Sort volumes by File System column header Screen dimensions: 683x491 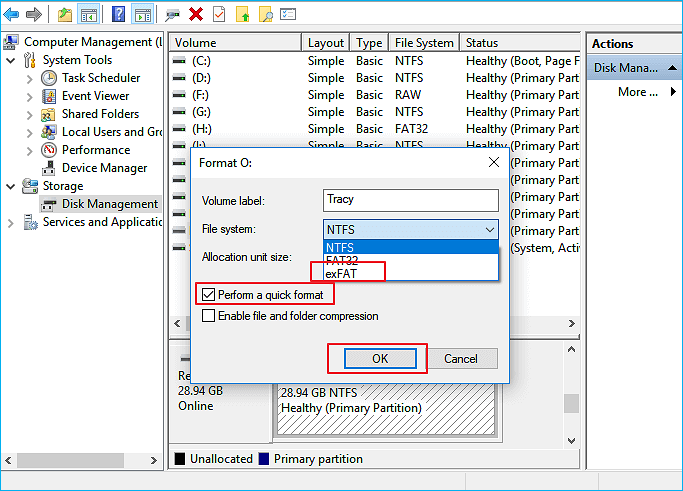(424, 43)
